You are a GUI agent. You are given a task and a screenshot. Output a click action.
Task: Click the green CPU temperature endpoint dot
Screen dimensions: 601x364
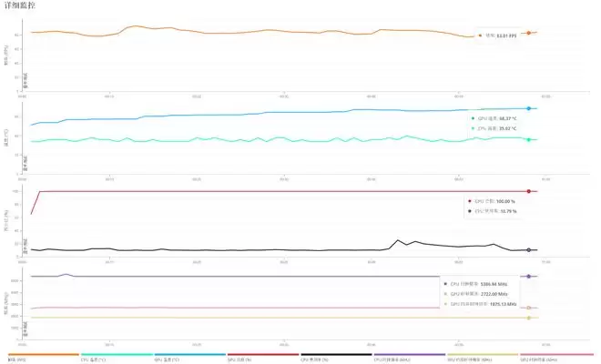(528, 139)
